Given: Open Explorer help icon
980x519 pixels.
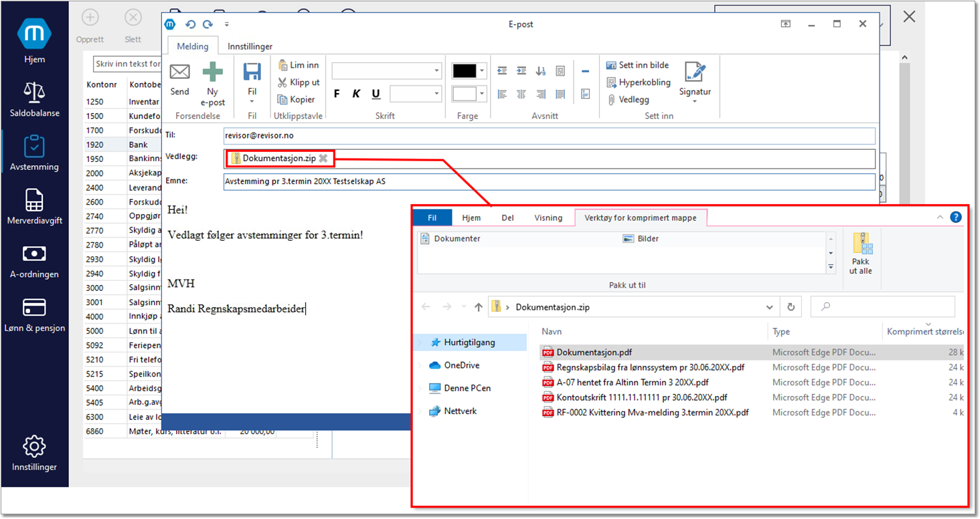Looking at the screenshot, I should [955, 217].
